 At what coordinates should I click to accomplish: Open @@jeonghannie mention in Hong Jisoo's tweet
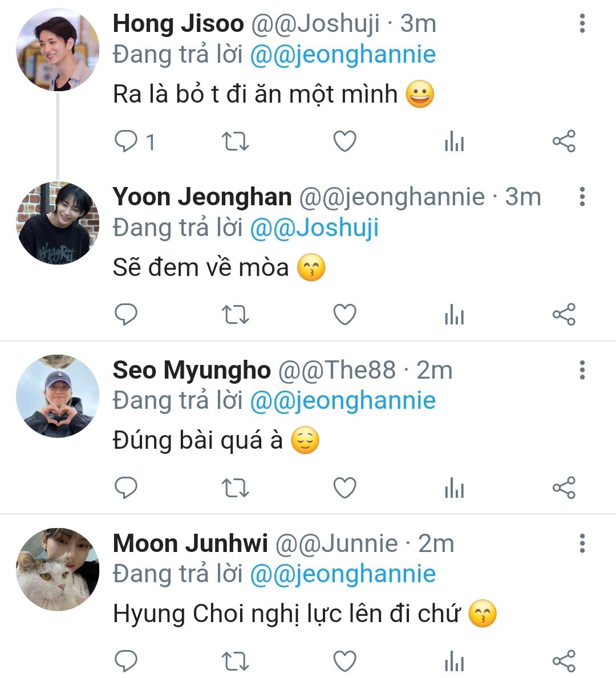[x=343, y=55]
